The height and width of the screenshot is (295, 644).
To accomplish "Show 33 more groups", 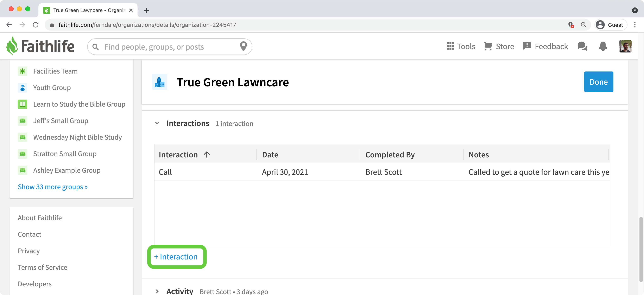I will point(53,187).
